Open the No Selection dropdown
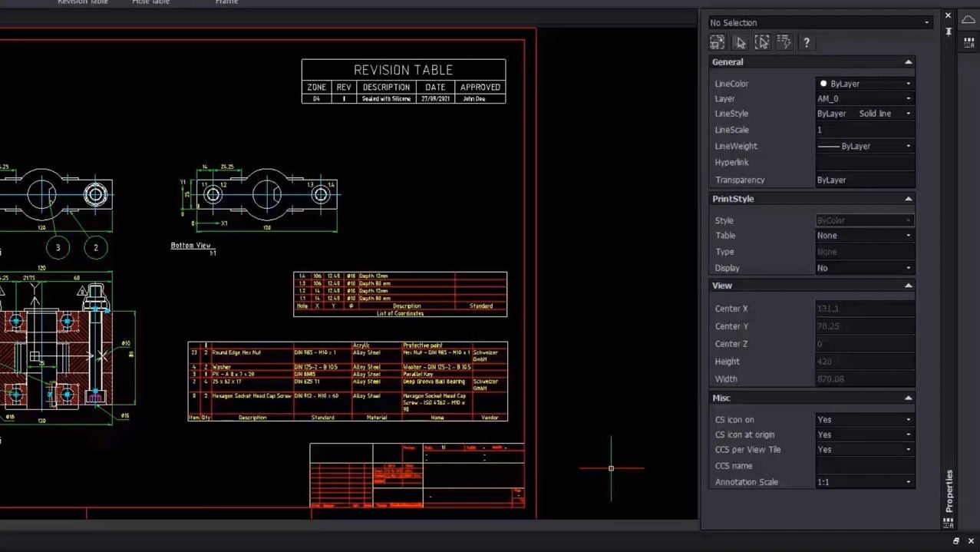This screenshot has height=552, width=980. 927,22
